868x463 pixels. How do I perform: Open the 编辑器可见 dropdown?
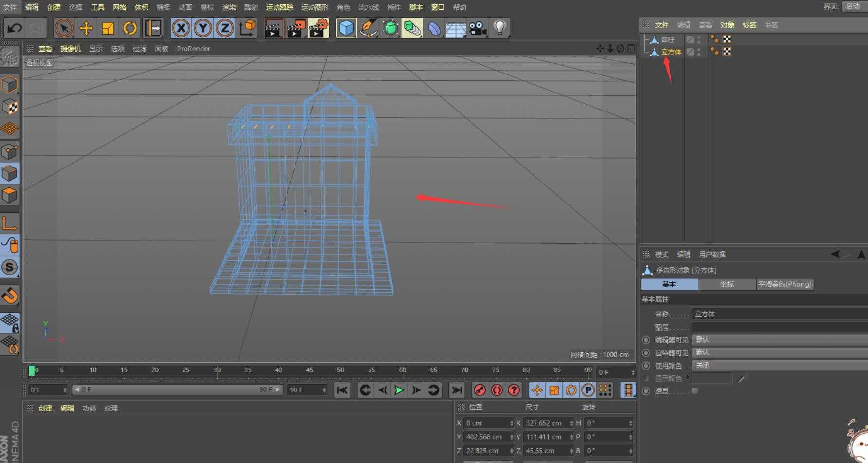(779, 340)
